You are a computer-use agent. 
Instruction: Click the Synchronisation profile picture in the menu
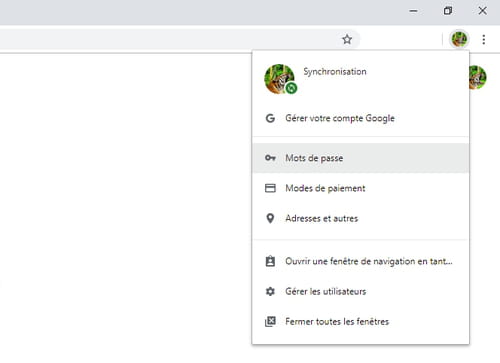click(279, 79)
